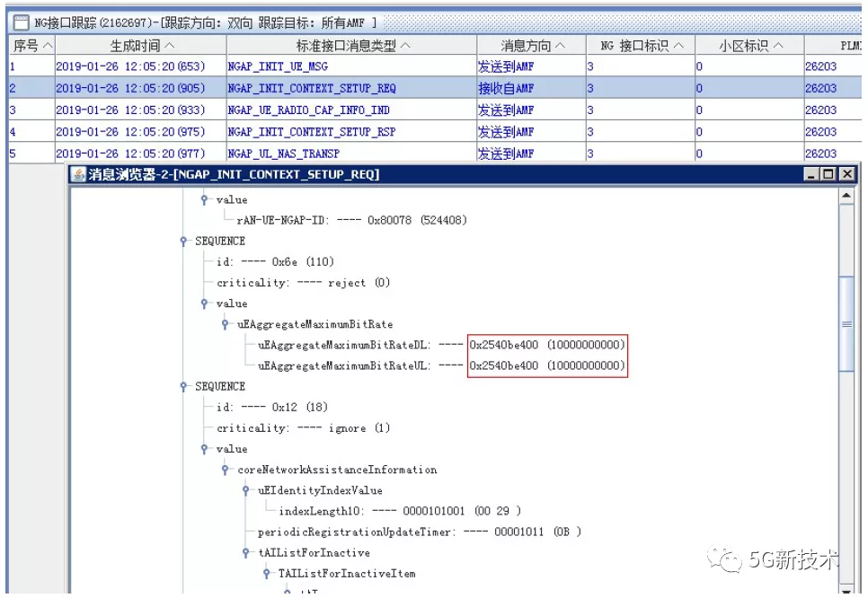Collapse the value node above rAN-UE-NGAP-ID
The width and height of the screenshot is (868, 598).
pos(204,199)
